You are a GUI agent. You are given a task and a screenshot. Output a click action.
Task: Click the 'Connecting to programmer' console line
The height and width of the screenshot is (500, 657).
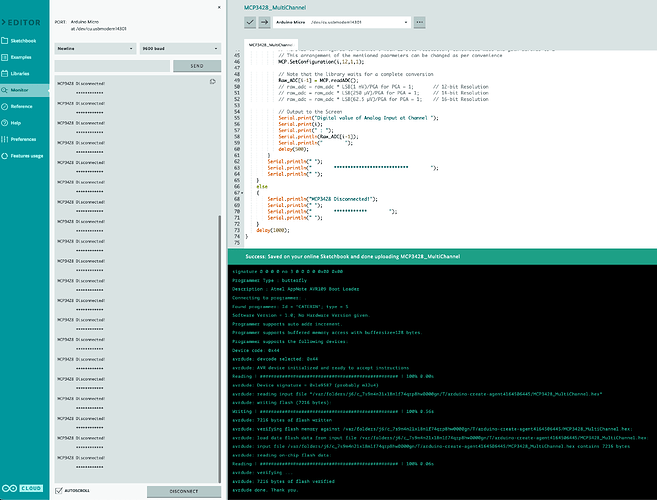[x=269, y=298]
